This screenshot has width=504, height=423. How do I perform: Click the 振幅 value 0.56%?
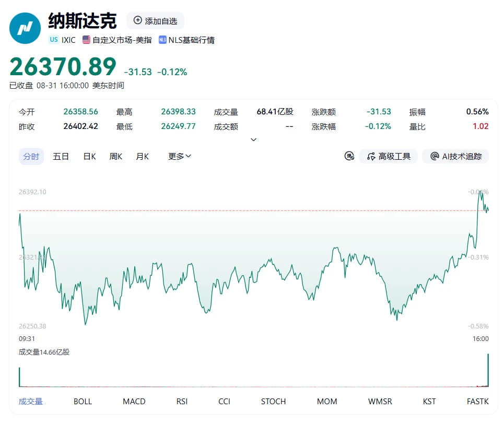(477, 112)
